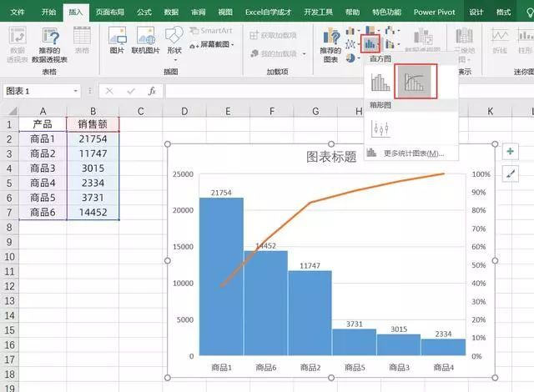Viewport: 534px width, 392px height.
Task: Open the File (文件) tab
Action: coord(18,13)
